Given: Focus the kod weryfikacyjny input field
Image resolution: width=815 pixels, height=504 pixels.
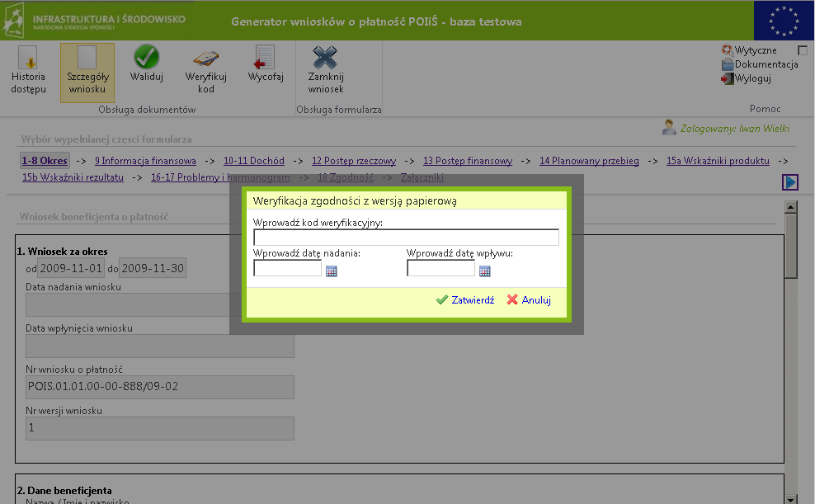Looking at the screenshot, I should (x=406, y=238).
